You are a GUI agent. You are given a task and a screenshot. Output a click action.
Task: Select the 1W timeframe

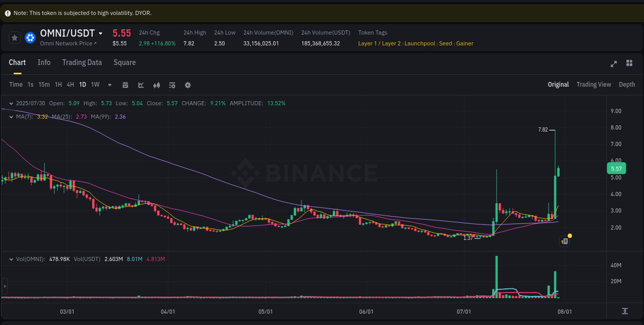95,85
